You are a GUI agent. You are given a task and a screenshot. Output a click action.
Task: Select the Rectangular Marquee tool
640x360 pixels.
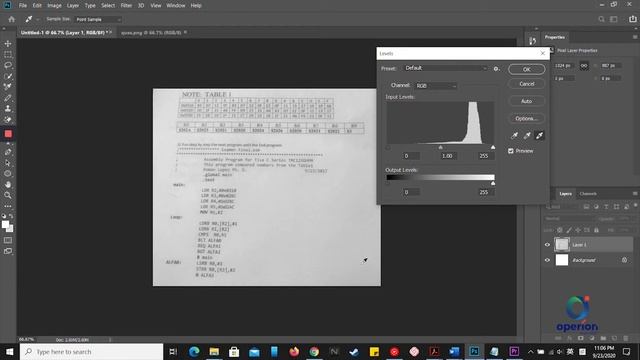pyautogui.click(x=8, y=54)
